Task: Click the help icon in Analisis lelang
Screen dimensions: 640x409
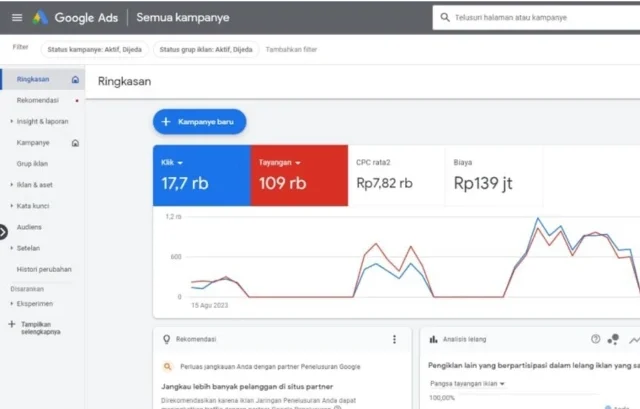Action: (596, 340)
